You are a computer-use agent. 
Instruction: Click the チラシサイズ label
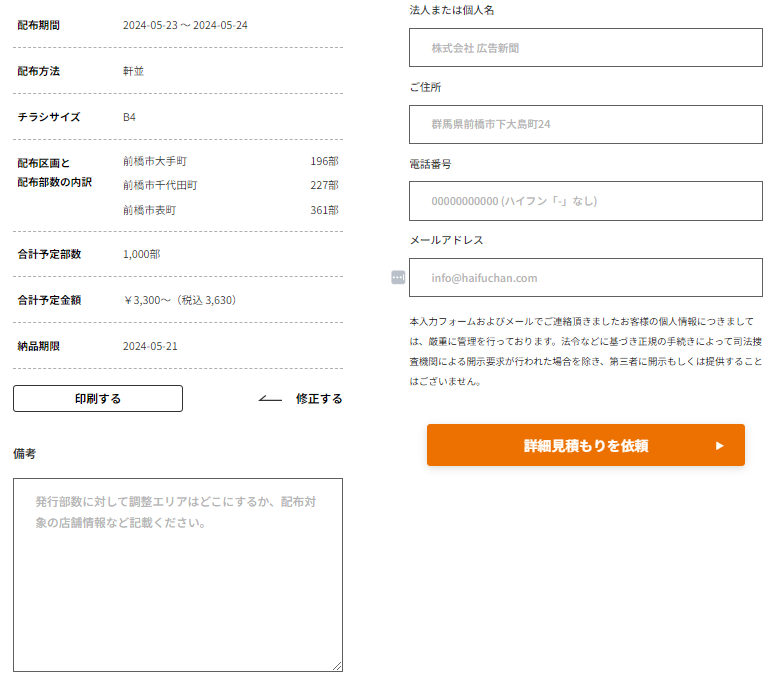pos(48,117)
